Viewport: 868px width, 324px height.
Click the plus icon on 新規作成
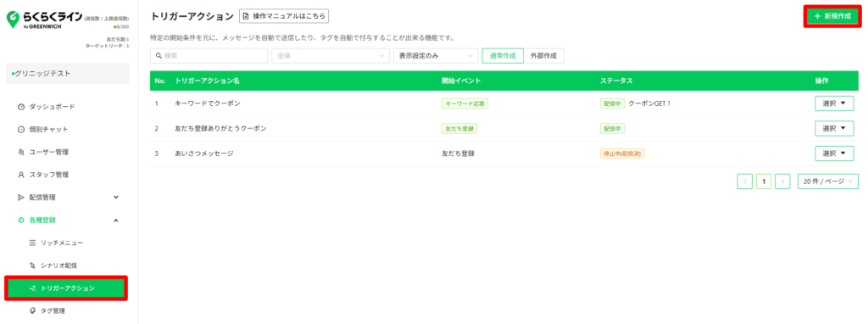click(817, 16)
